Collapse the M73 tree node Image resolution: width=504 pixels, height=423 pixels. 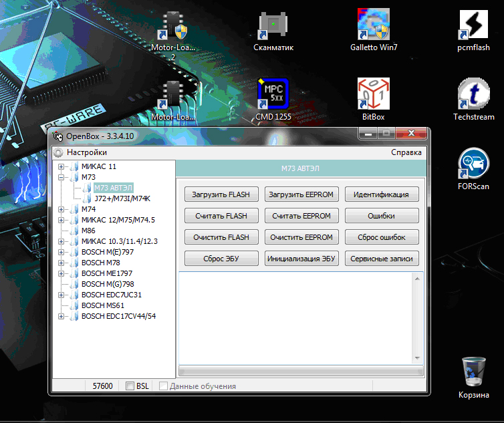point(61,177)
